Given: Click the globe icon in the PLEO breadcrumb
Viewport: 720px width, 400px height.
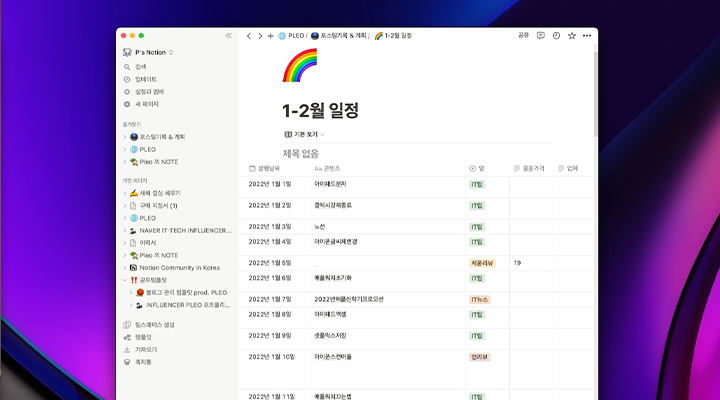Looking at the screenshot, I should (282, 36).
